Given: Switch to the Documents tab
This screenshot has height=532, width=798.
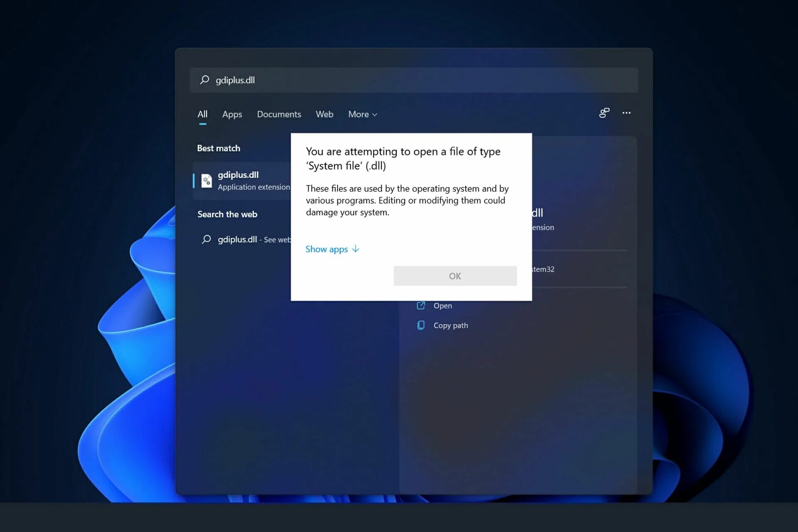Looking at the screenshot, I should tap(279, 114).
